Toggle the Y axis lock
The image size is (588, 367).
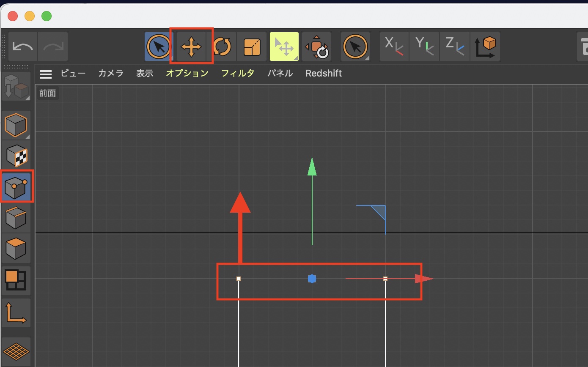coord(424,47)
